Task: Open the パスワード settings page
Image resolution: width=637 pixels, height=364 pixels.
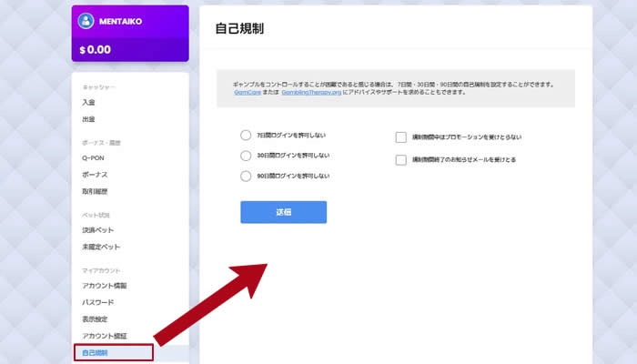Action: coord(97,302)
